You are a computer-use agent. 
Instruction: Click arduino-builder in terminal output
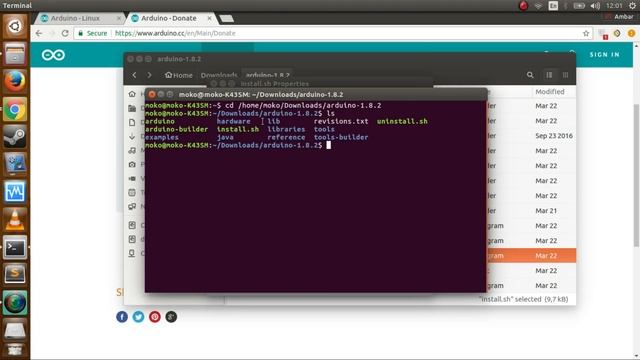tap(177, 129)
